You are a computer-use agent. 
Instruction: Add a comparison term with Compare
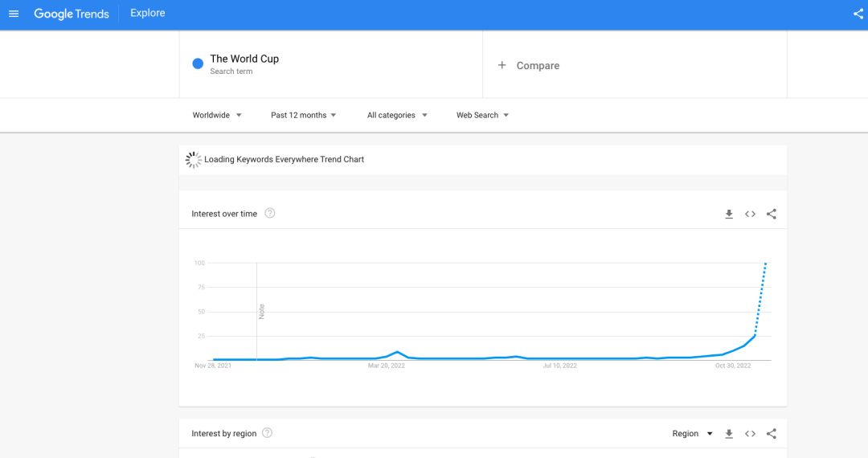click(x=529, y=65)
